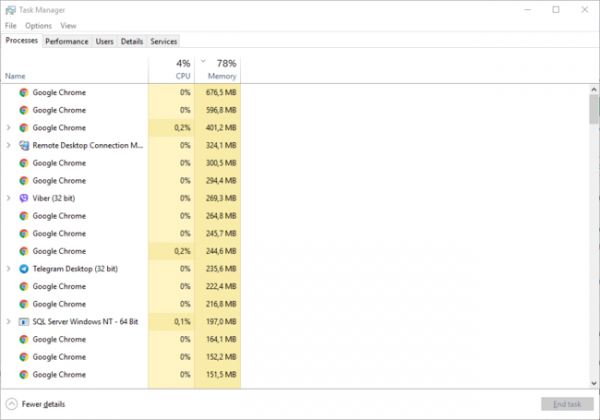Select the Processes tab

point(21,41)
